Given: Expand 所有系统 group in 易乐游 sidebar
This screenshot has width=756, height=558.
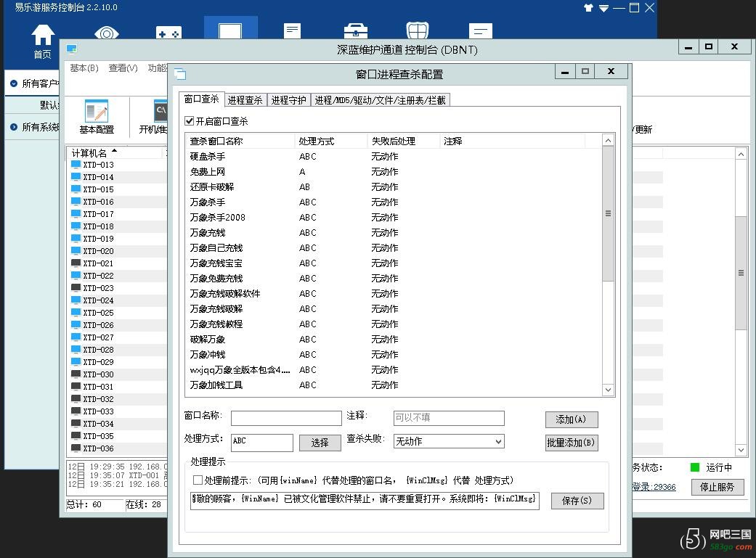Looking at the screenshot, I should (14, 127).
